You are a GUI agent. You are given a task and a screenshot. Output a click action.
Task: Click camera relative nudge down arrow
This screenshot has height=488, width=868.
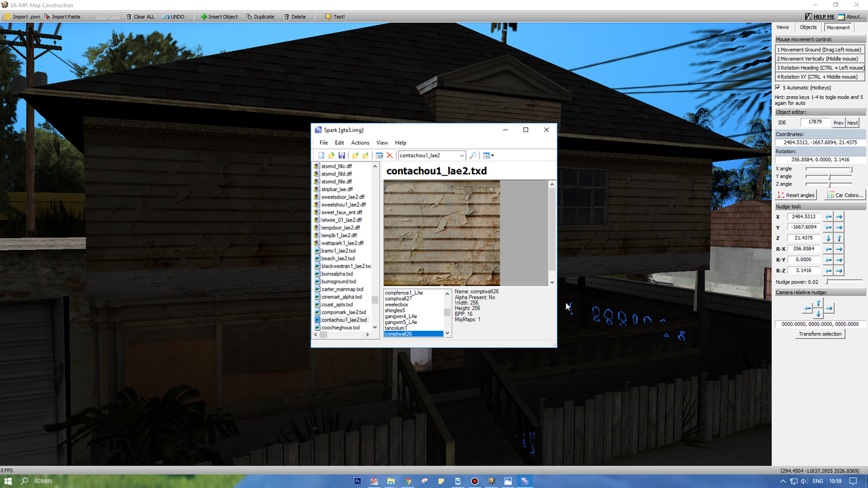point(818,313)
